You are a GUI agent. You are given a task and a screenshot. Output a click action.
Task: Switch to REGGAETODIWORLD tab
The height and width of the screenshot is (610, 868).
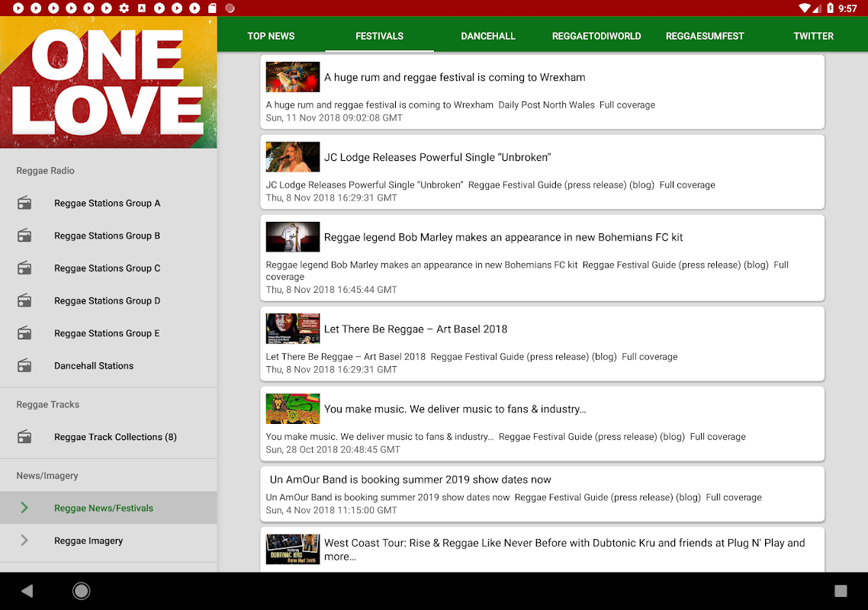click(596, 36)
